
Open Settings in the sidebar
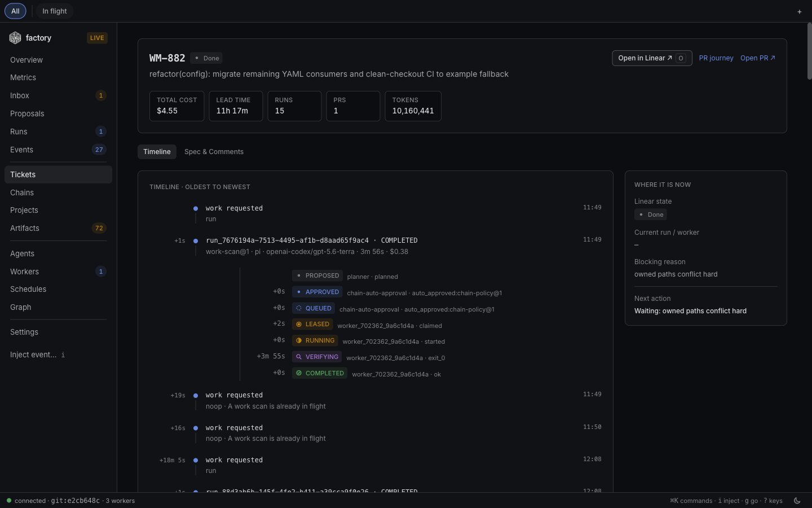(58, 332)
